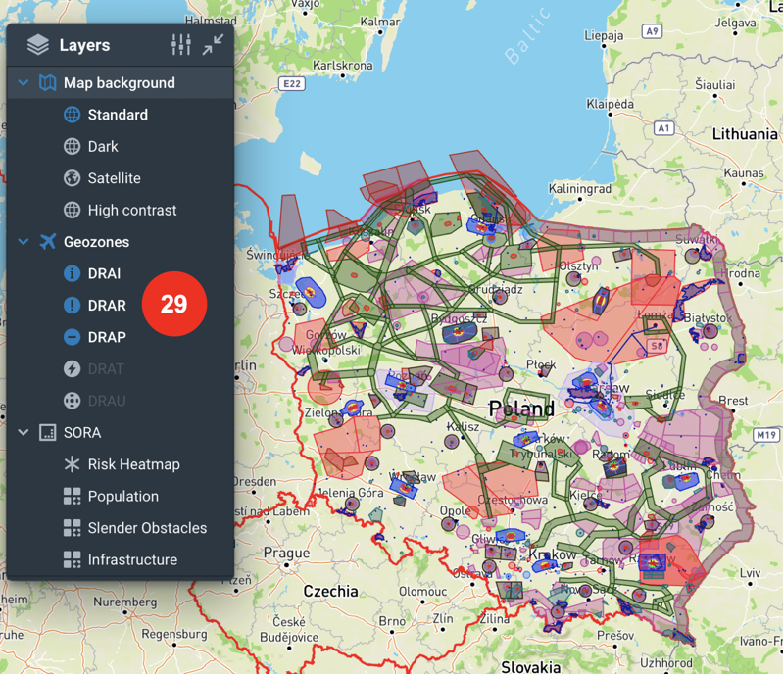Select the High contrast map background
The height and width of the screenshot is (674, 784).
pos(131,210)
